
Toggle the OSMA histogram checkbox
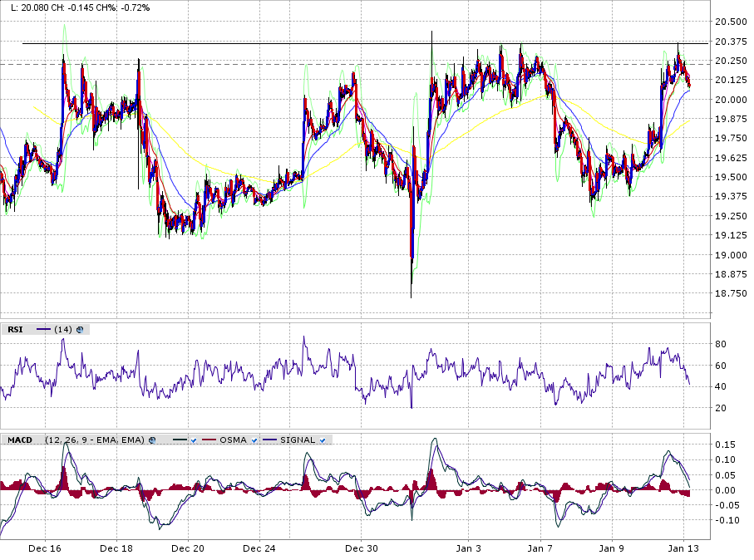(254, 440)
